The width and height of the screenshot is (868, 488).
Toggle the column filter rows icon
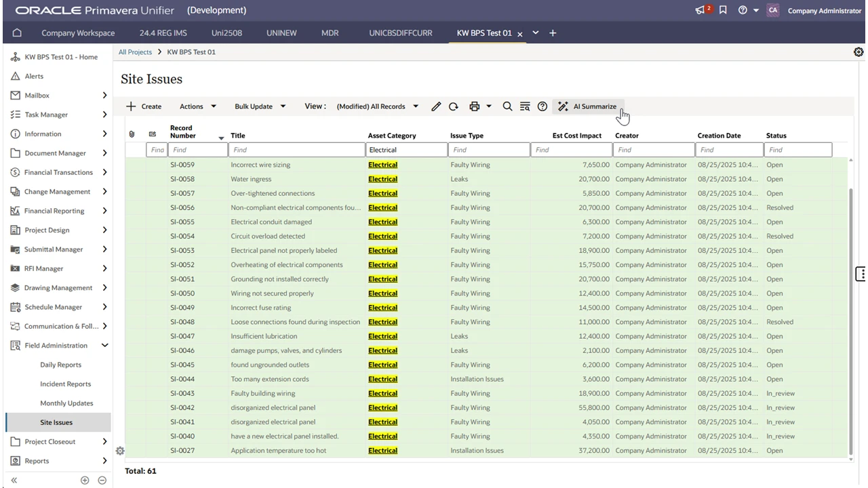tap(525, 106)
